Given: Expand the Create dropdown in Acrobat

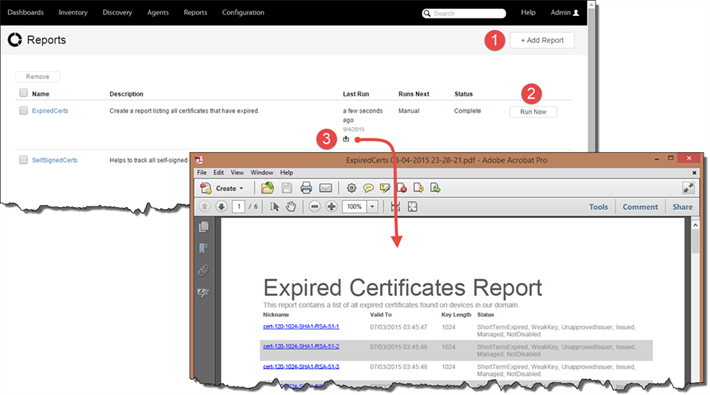Looking at the screenshot, I should (222, 188).
